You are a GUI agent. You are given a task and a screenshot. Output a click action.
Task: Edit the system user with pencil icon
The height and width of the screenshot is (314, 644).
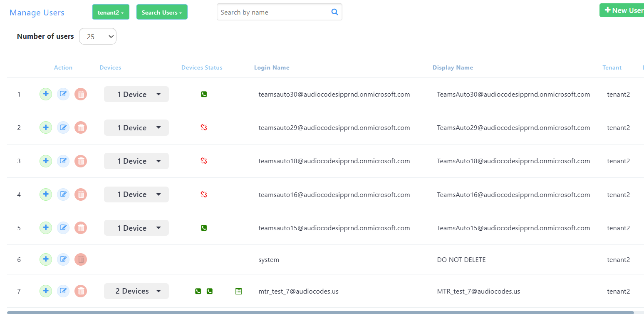click(x=63, y=259)
